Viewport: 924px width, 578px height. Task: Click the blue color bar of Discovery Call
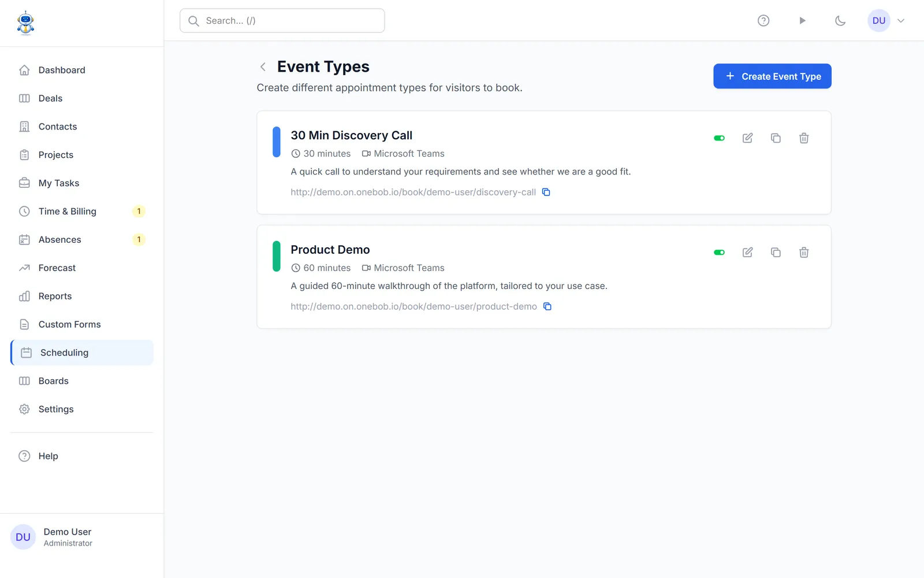click(277, 142)
